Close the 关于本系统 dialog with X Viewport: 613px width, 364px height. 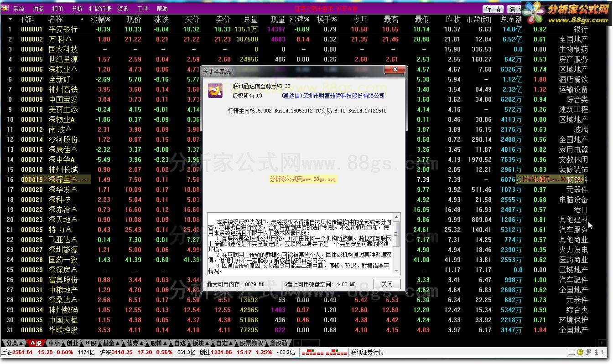[394, 70]
